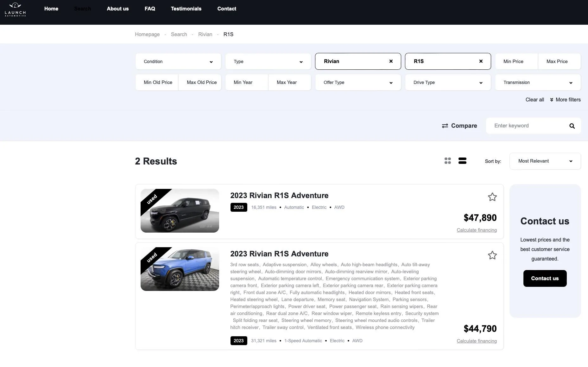Viewport: 588px width, 367px height.
Task: Go to the Homepage breadcrumb
Action: coord(147,35)
